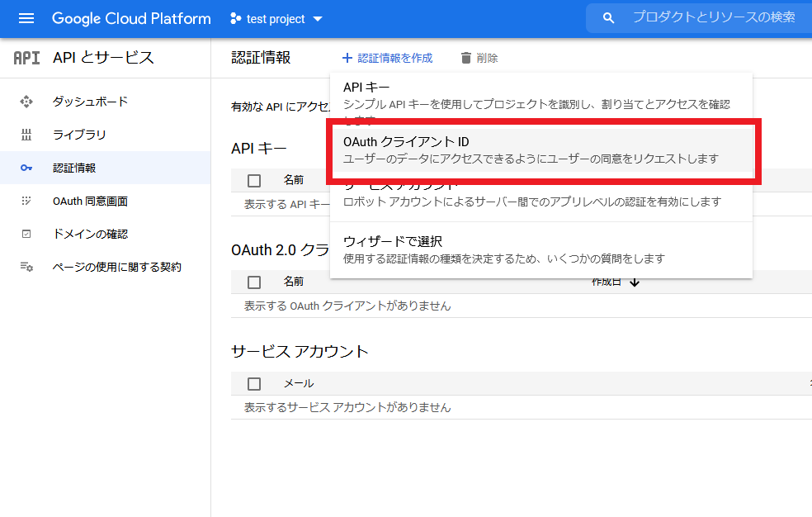Image resolution: width=812 pixels, height=517 pixels.
Task: Click the ダッシュボード icon
Action: click(26, 102)
